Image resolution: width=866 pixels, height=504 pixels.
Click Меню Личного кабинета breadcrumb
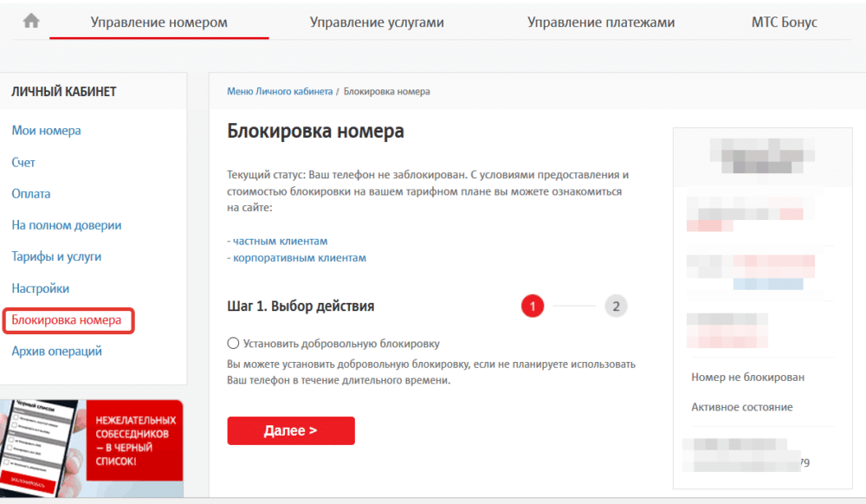280,92
